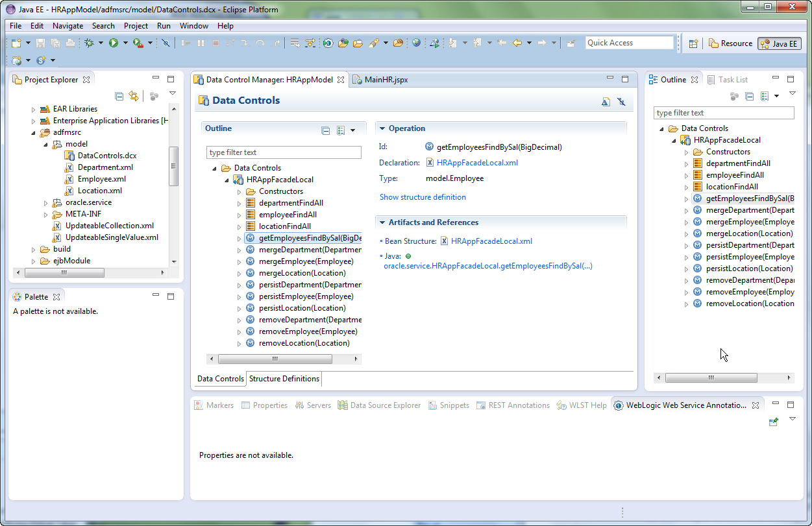This screenshot has width=812, height=526.
Task: Click Collapse All icon in editor Outline section
Action: point(326,130)
